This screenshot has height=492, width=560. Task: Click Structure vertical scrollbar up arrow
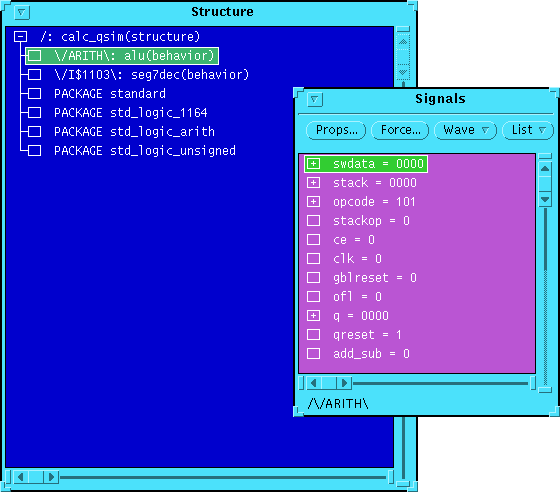pos(403,42)
